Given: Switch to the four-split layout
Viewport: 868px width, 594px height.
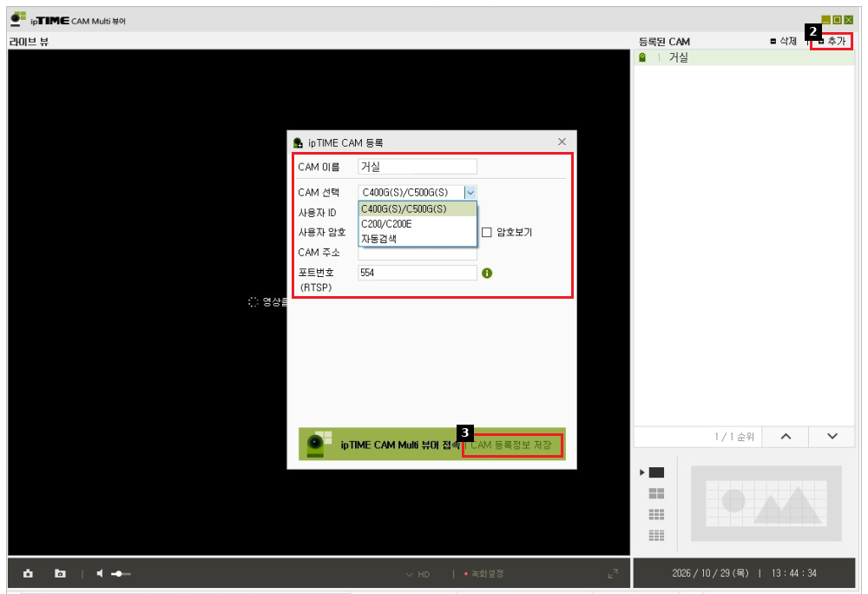Looking at the screenshot, I should (x=656, y=493).
